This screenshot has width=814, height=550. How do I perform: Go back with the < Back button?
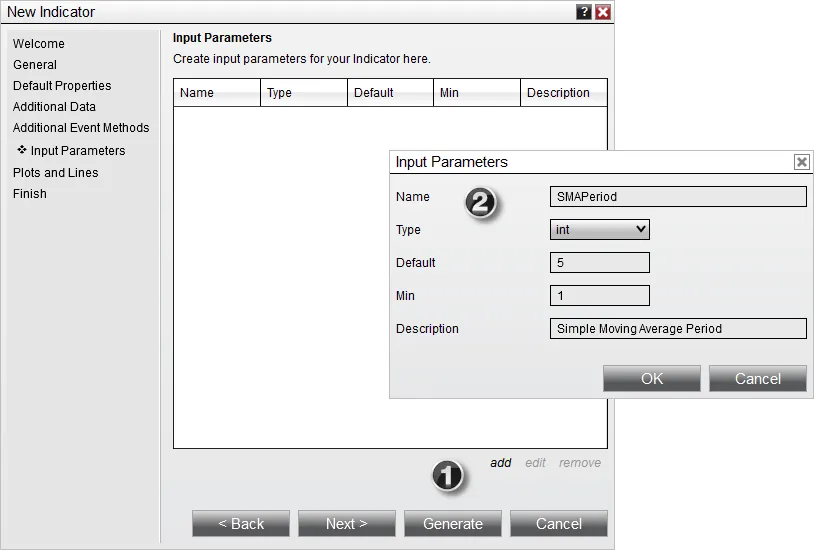[241, 524]
